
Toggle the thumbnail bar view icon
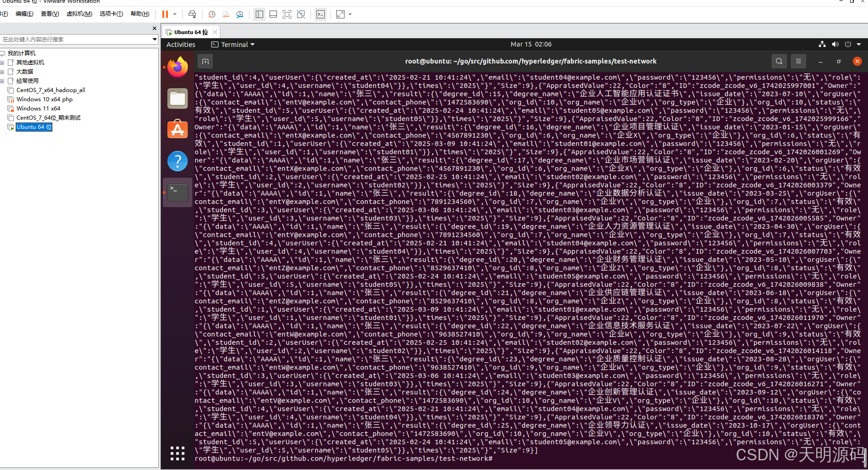(273, 14)
